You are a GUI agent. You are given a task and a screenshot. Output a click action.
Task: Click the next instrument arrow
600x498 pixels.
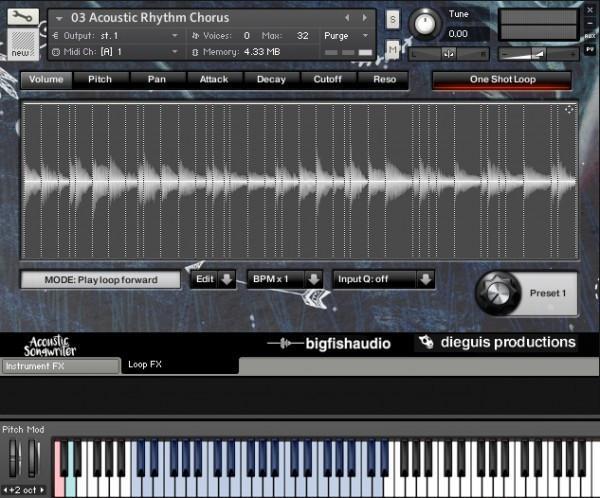tap(365, 18)
